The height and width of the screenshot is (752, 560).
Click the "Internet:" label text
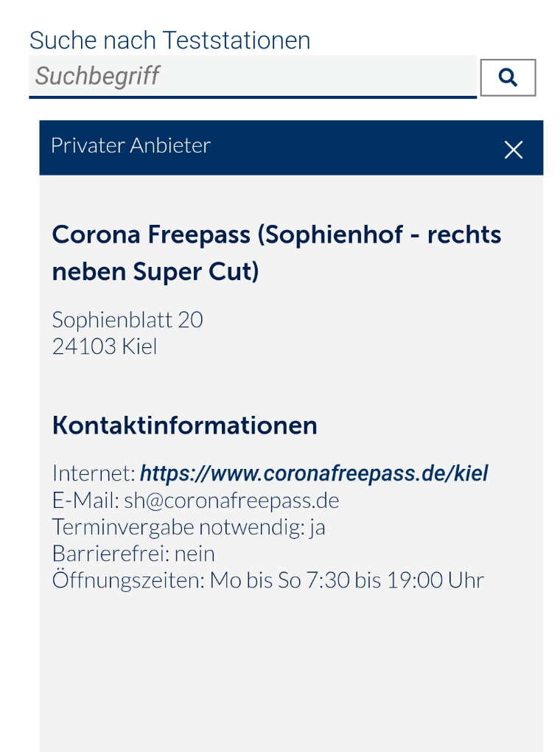coord(94,473)
